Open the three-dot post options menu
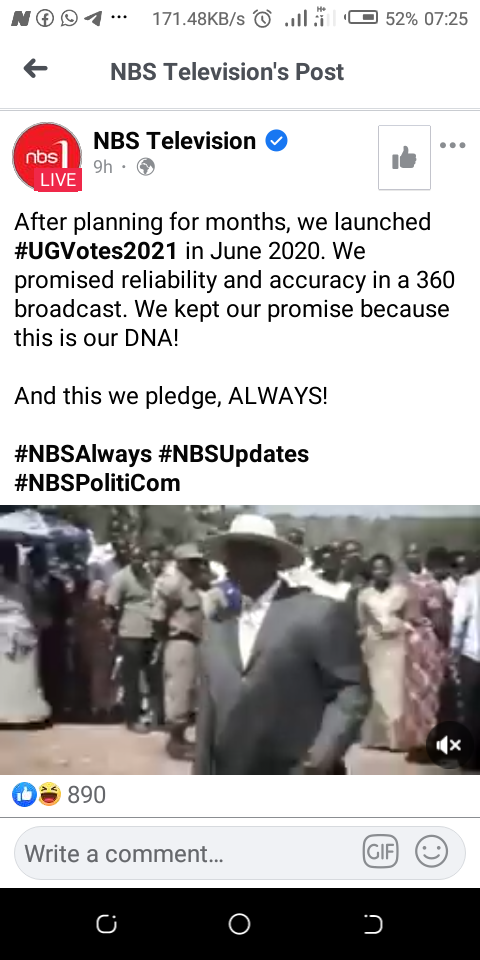Viewport: 480px width, 960px height. pos(453,146)
